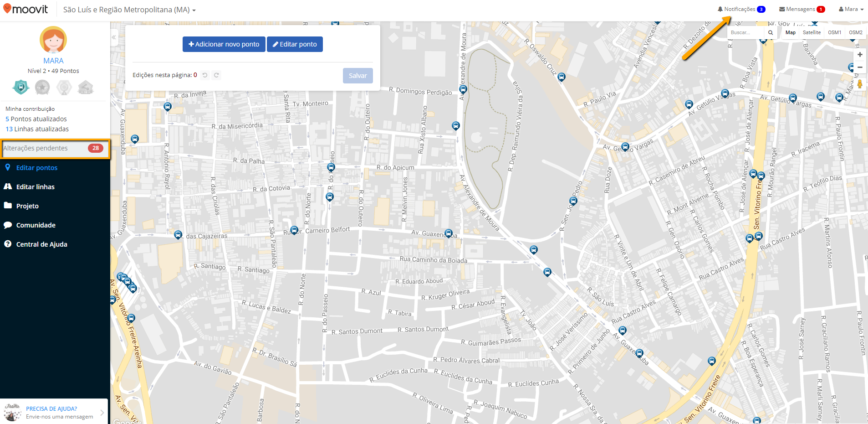Open the São Luís region dropdown
This screenshot has height=424, width=868.
pos(129,10)
